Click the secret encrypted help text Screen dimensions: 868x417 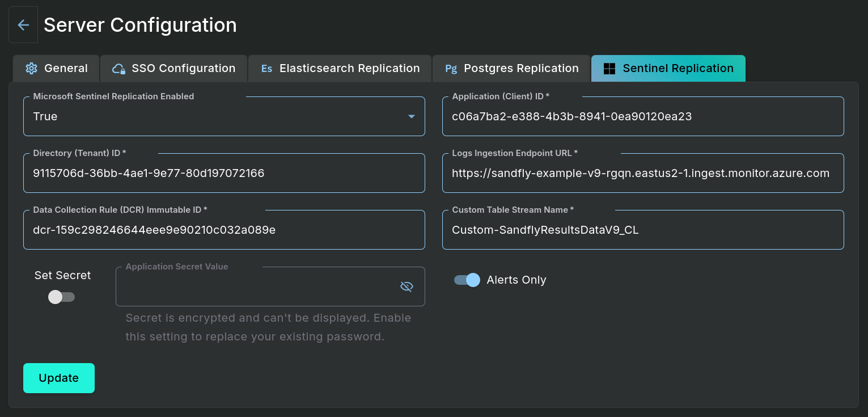tap(269, 327)
